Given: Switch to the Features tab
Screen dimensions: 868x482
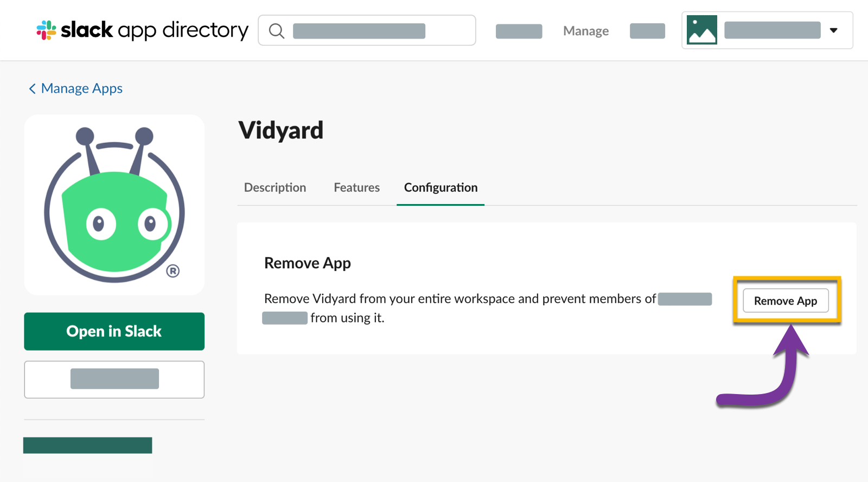Looking at the screenshot, I should click(x=357, y=187).
